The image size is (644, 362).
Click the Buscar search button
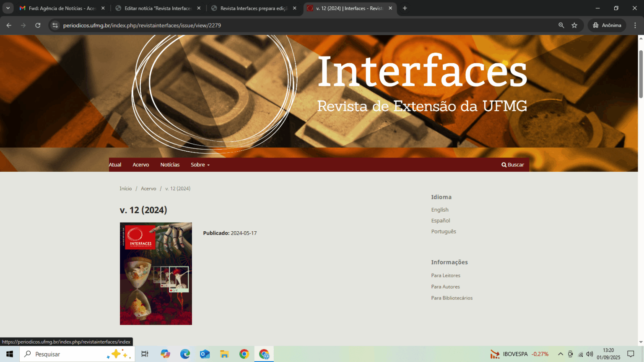(513, 165)
